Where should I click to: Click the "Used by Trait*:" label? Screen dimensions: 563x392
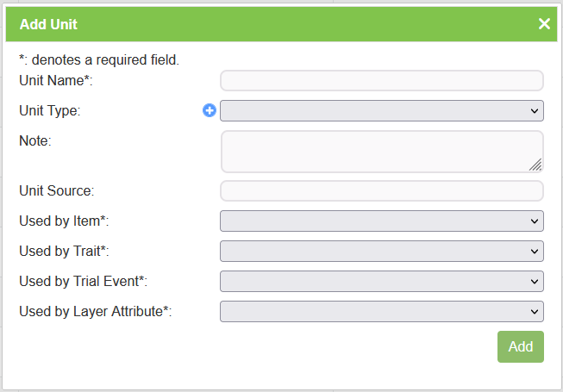click(x=64, y=252)
